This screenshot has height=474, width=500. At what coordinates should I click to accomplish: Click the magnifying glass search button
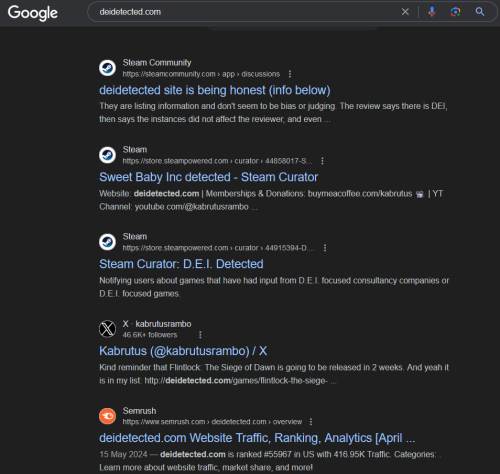(480, 12)
